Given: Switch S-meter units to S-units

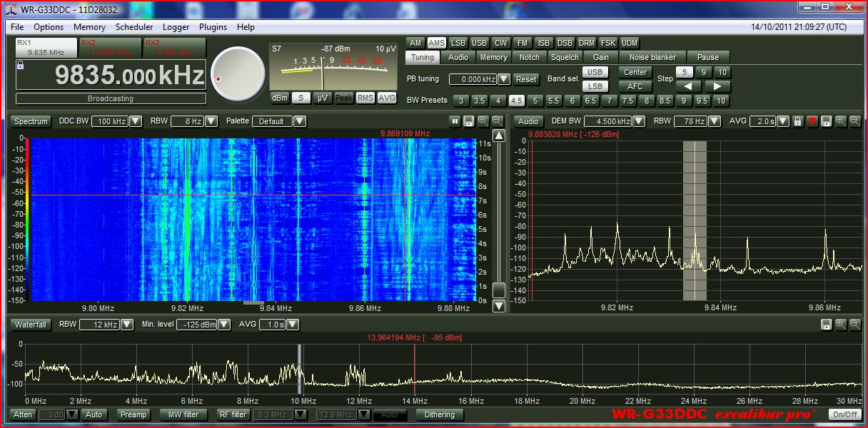Looking at the screenshot, I should 301,98.
